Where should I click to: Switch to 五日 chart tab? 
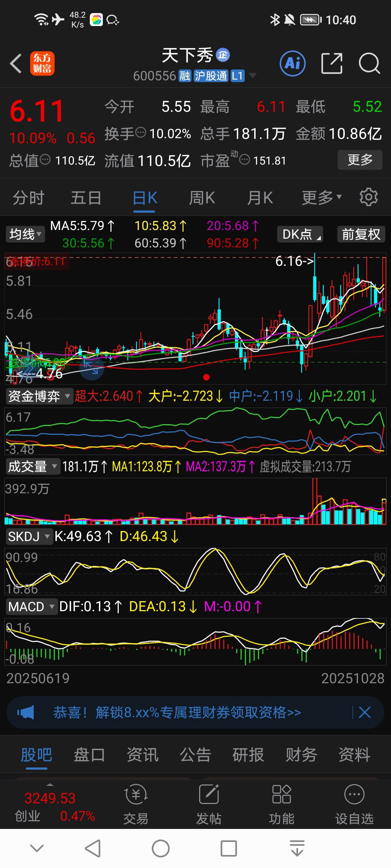point(86,198)
